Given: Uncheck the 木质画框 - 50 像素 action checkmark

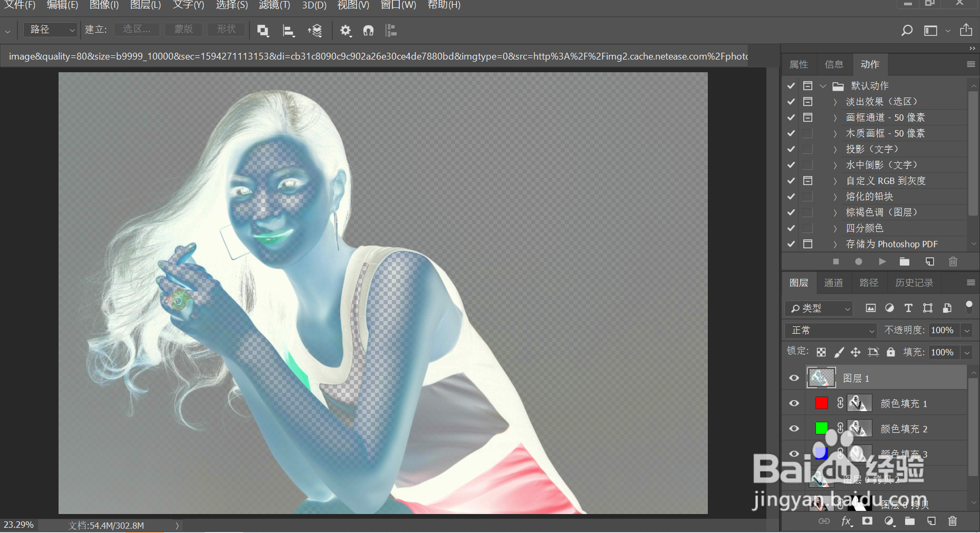Looking at the screenshot, I should 791,133.
